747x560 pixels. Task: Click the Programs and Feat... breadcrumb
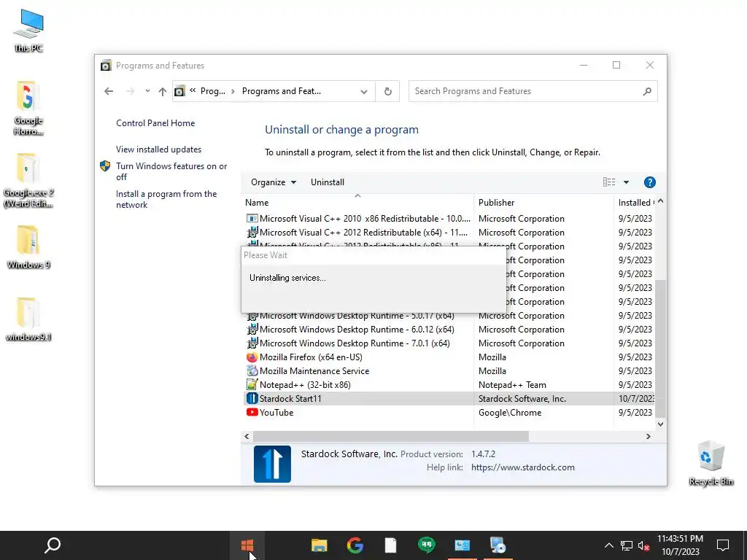coord(281,91)
